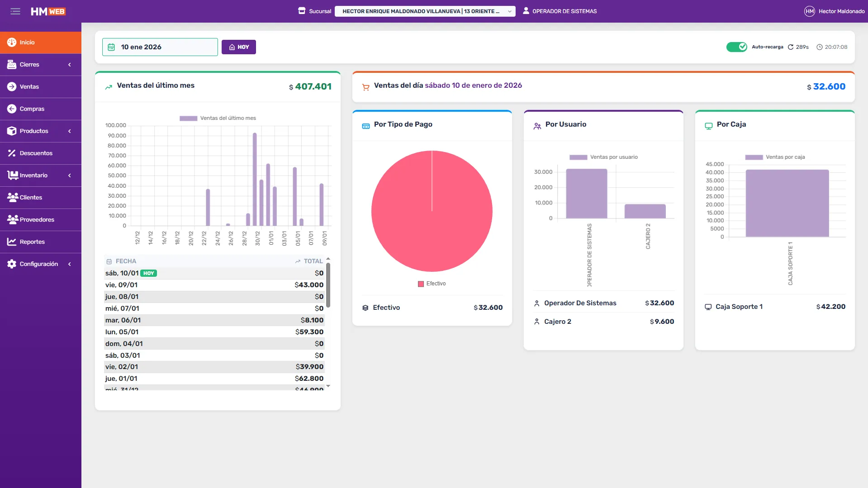Screen dimensions: 868x488
Task: Select the jue, 01/01 row
Action: coord(214,379)
